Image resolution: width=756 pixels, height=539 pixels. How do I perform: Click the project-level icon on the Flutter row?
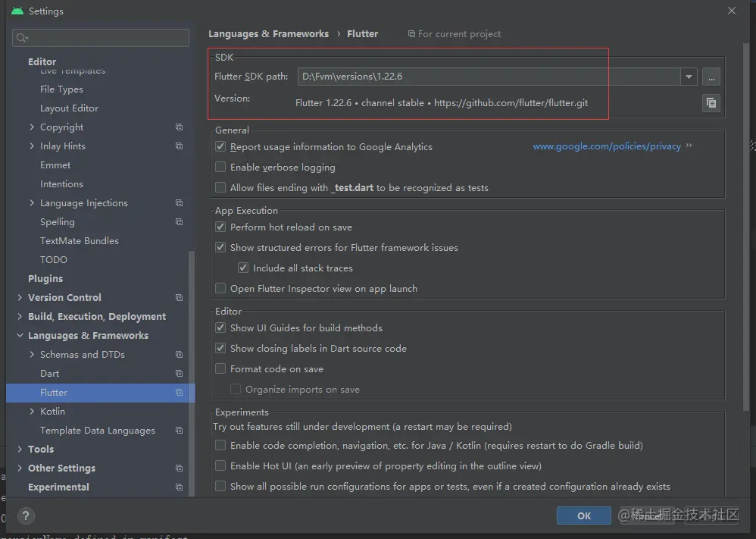[179, 392]
